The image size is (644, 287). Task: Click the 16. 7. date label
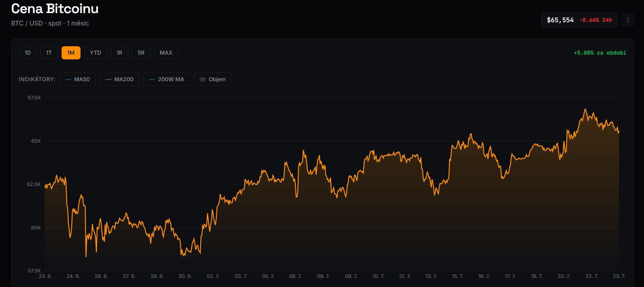(x=484, y=276)
